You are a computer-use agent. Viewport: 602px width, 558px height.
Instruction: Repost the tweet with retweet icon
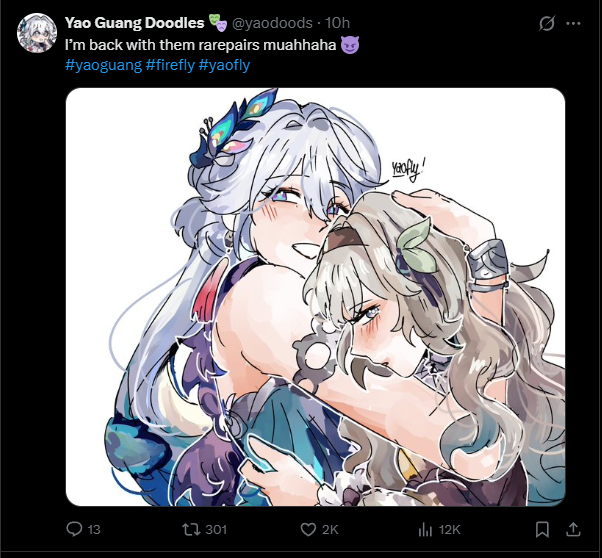pos(191,530)
